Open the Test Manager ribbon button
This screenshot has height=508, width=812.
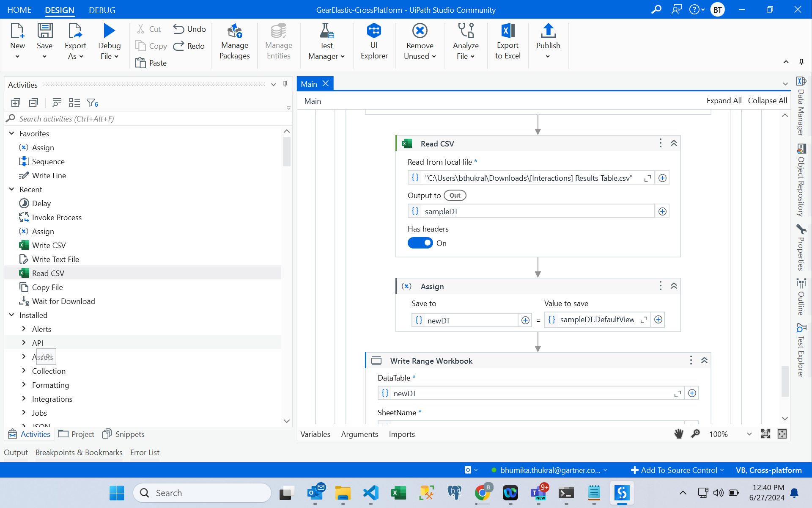pyautogui.click(x=326, y=41)
